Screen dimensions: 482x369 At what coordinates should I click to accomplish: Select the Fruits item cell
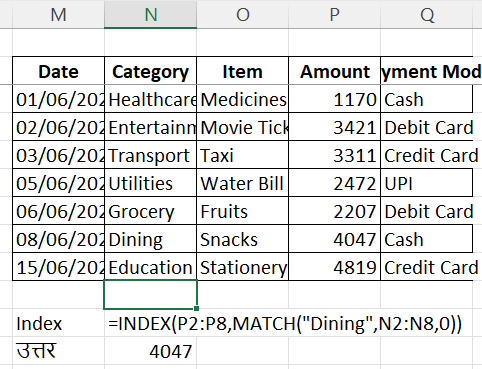[x=243, y=211]
